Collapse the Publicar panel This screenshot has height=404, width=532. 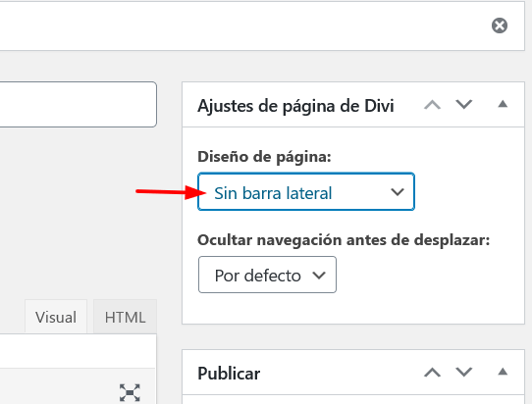[503, 372]
